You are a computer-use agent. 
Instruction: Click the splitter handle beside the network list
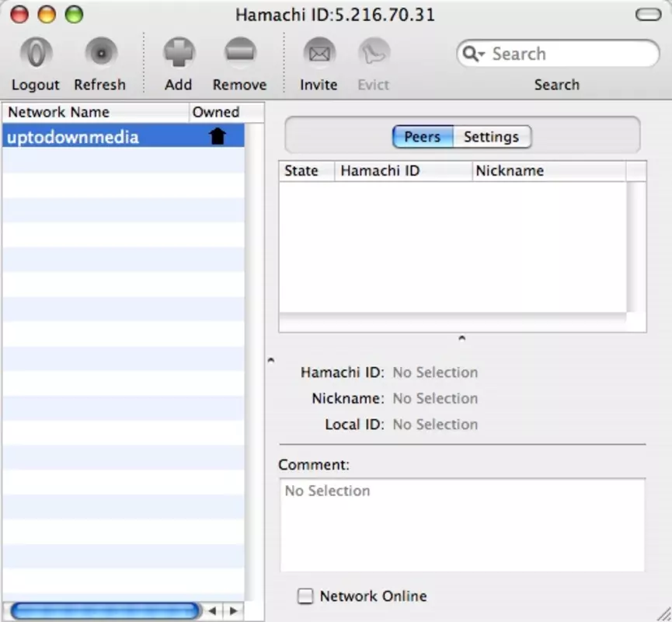pos(271,360)
